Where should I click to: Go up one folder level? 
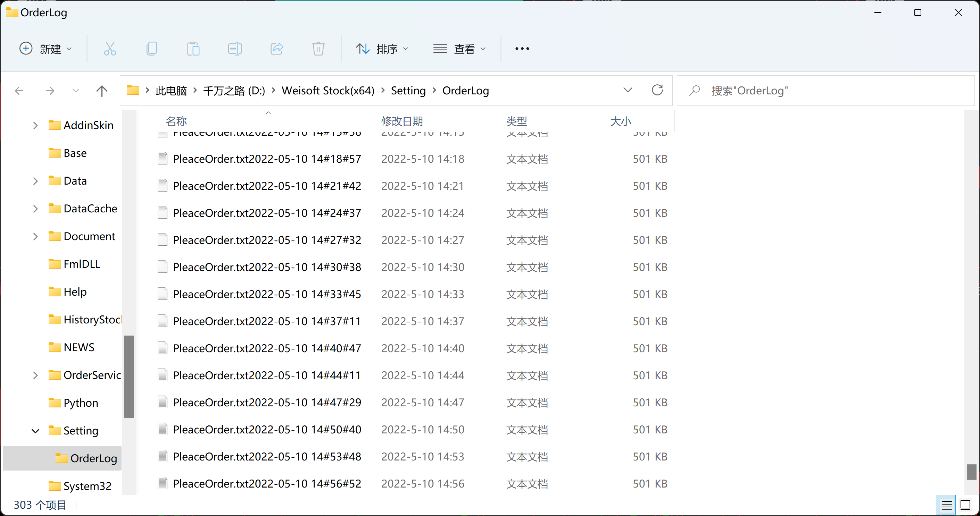(x=101, y=91)
